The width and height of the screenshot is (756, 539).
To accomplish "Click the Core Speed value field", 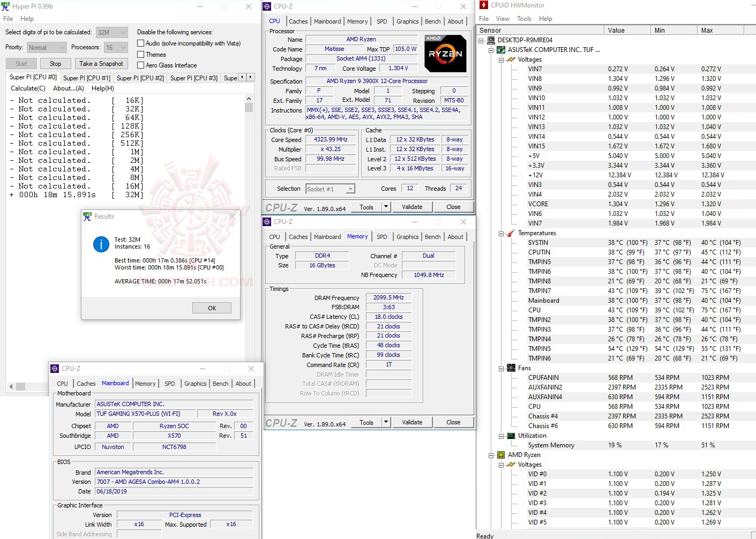I will coord(331,139).
